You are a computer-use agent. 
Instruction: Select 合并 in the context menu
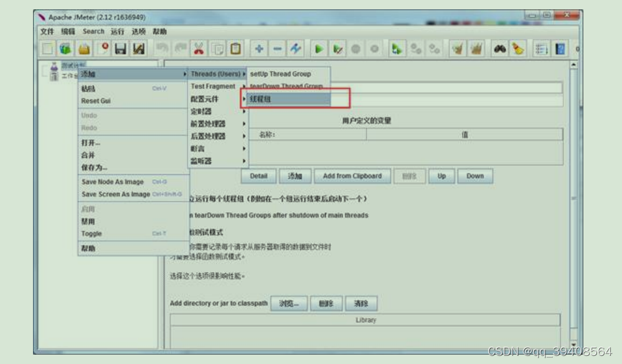click(133, 155)
